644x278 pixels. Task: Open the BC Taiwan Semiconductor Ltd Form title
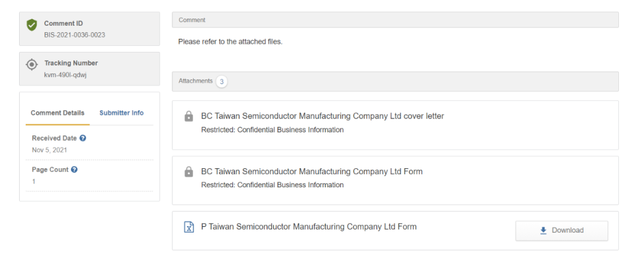click(x=311, y=172)
